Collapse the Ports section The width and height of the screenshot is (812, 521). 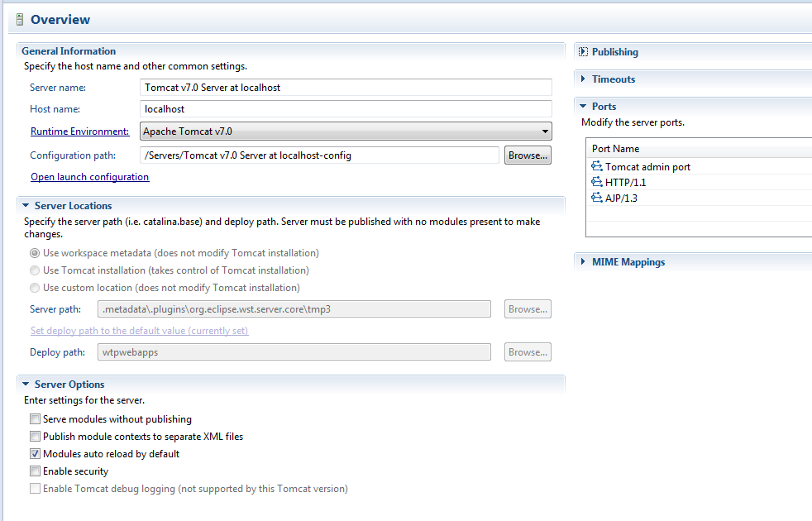(x=582, y=107)
